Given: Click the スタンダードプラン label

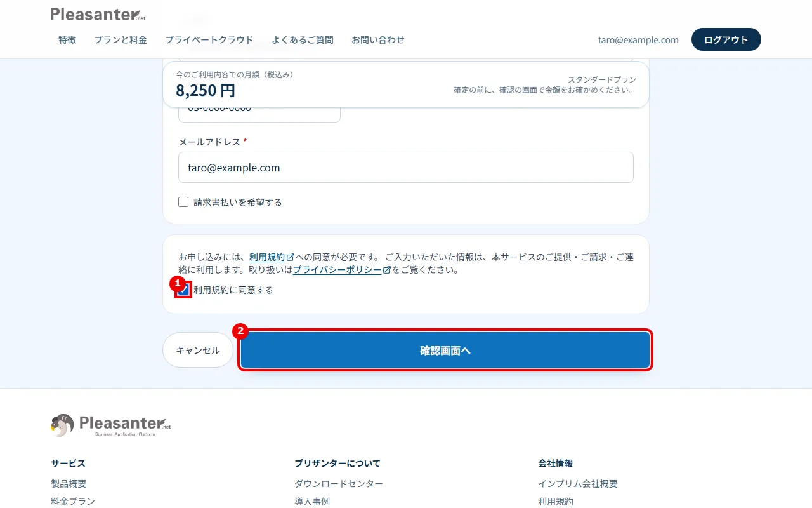Looking at the screenshot, I should tap(602, 79).
